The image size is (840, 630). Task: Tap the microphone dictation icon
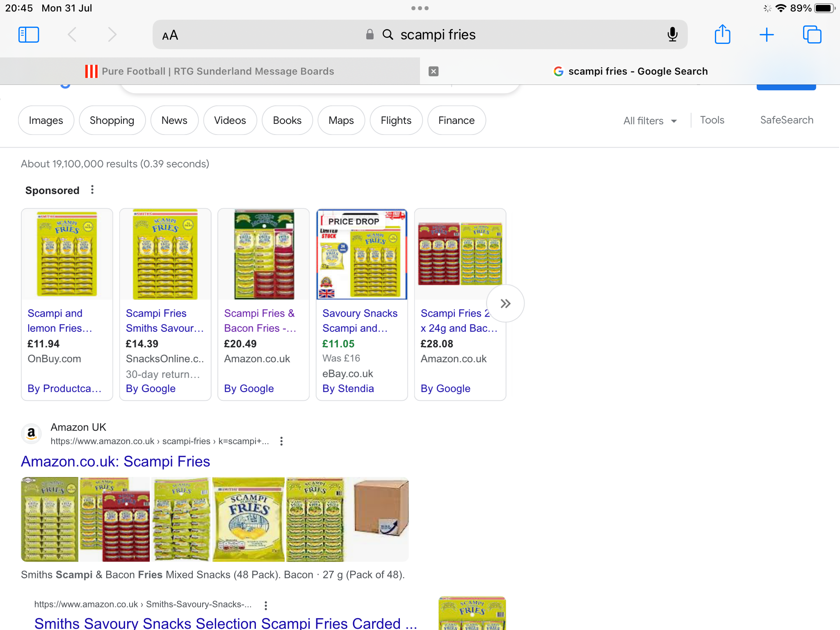(x=672, y=34)
